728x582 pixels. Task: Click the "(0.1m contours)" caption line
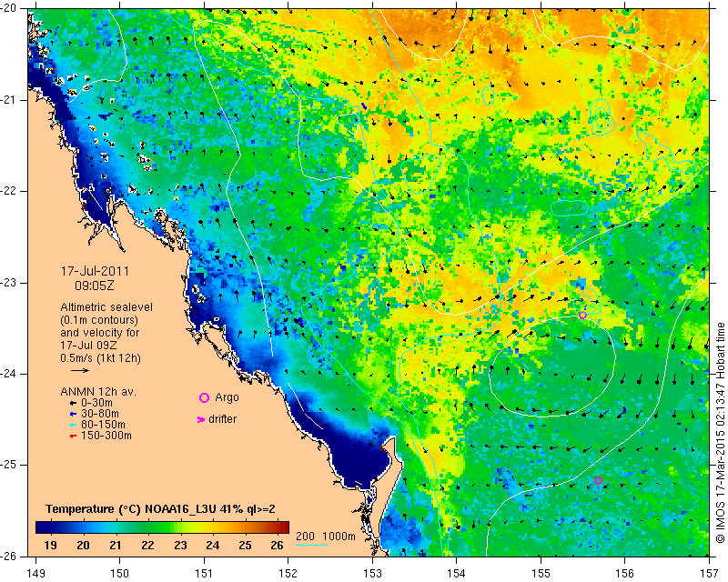pyautogui.click(x=99, y=320)
